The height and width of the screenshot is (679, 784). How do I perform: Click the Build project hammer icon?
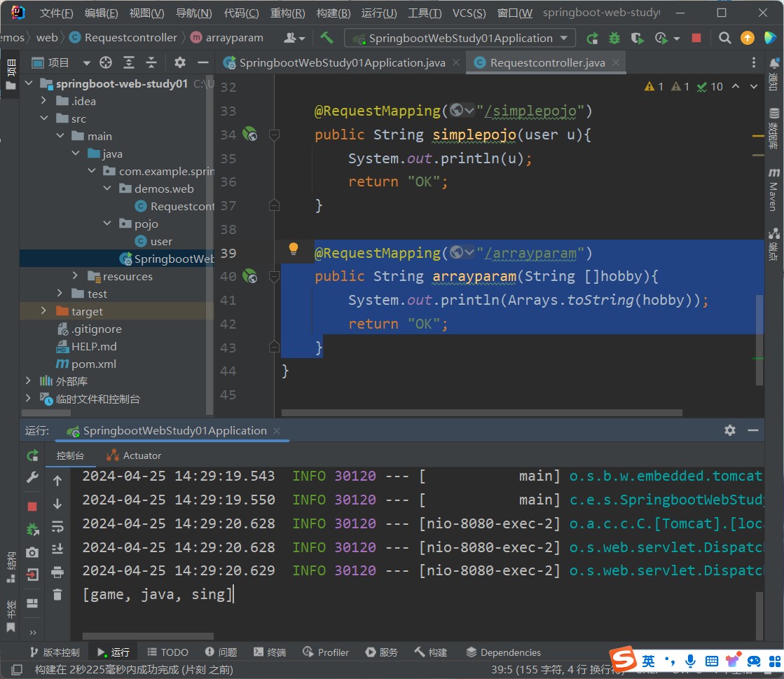point(326,38)
